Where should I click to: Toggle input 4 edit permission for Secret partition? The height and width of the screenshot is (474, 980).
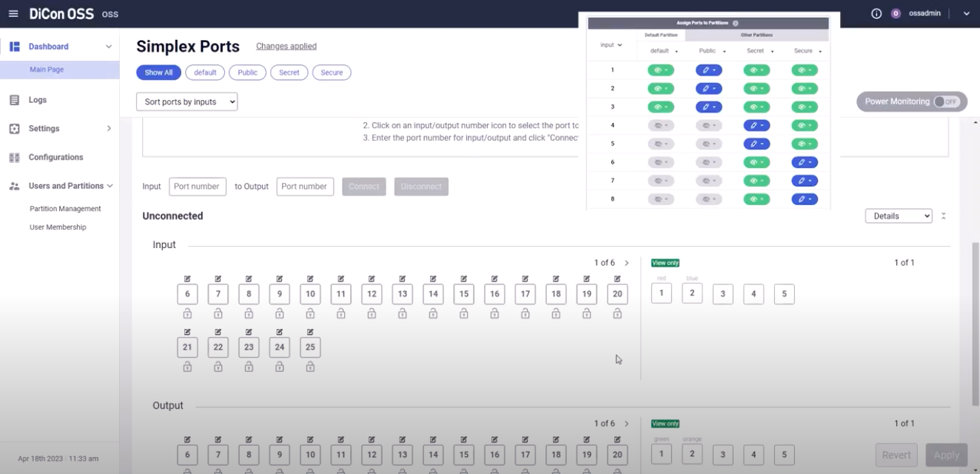coord(756,126)
